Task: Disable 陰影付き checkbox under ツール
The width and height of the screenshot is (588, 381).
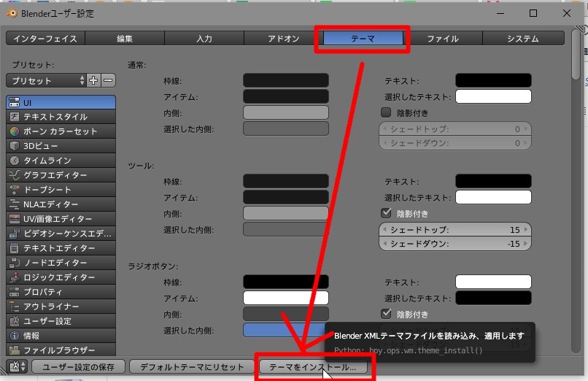Action: pyautogui.click(x=386, y=213)
